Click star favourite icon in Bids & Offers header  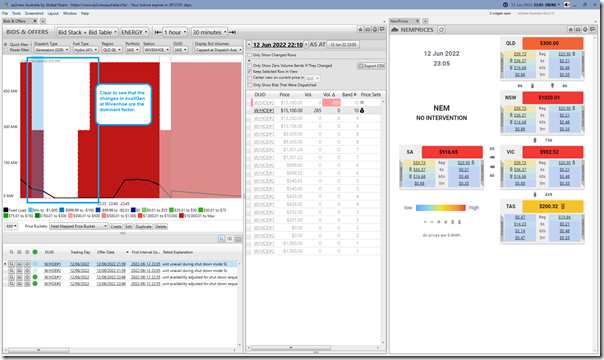coord(361,29)
